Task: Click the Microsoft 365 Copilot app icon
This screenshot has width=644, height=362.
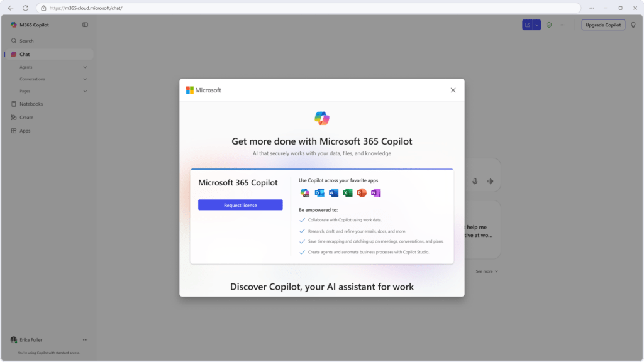Action: (x=304, y=192)
